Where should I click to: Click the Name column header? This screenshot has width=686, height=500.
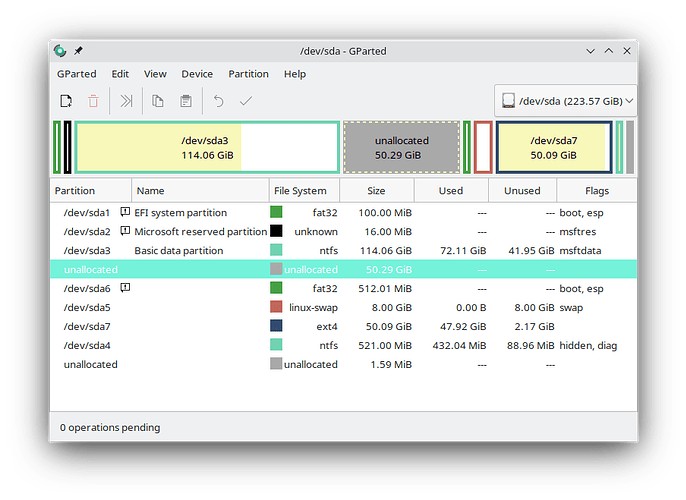coord(200,191)
